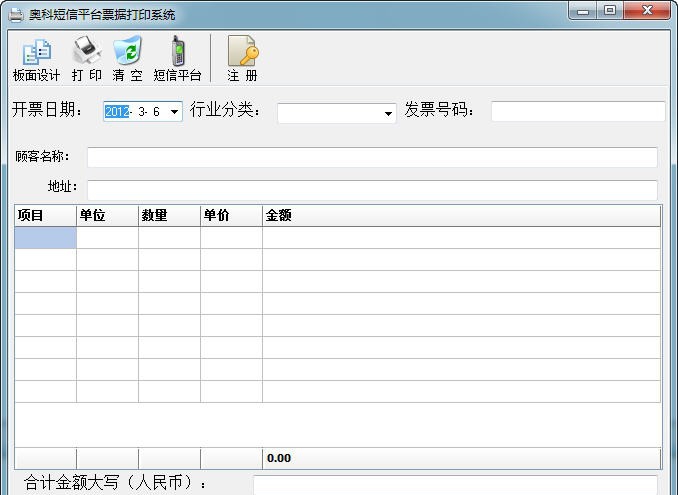
Task: Click into the 地址 text field
Action: pyautogui.click(x=372, y=190)
